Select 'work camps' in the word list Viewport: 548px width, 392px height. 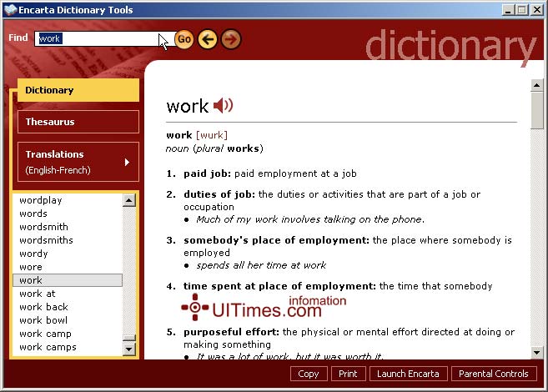point(68,347)
